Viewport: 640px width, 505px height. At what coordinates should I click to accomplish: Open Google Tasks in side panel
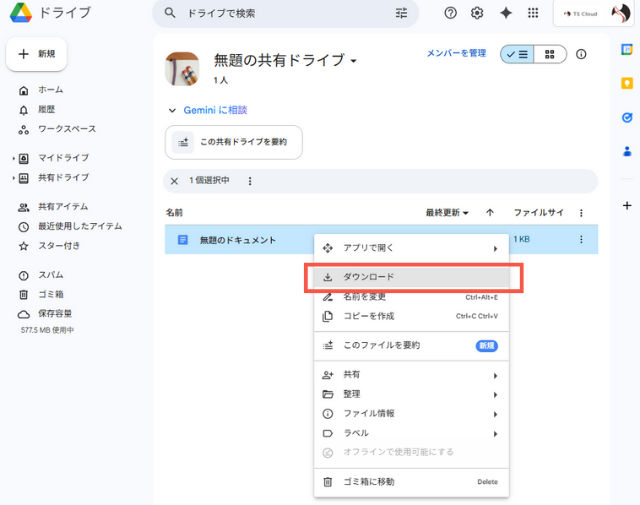627,117
